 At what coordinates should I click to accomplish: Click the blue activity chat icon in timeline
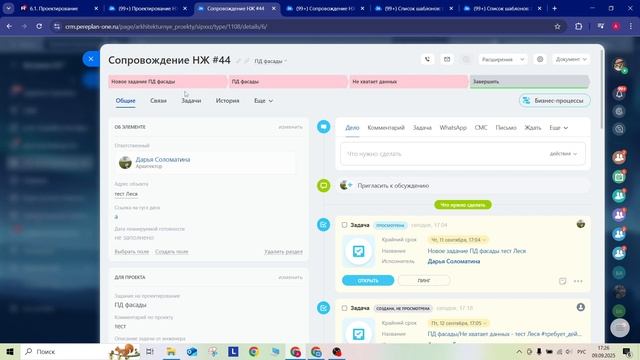click(324, 127)
